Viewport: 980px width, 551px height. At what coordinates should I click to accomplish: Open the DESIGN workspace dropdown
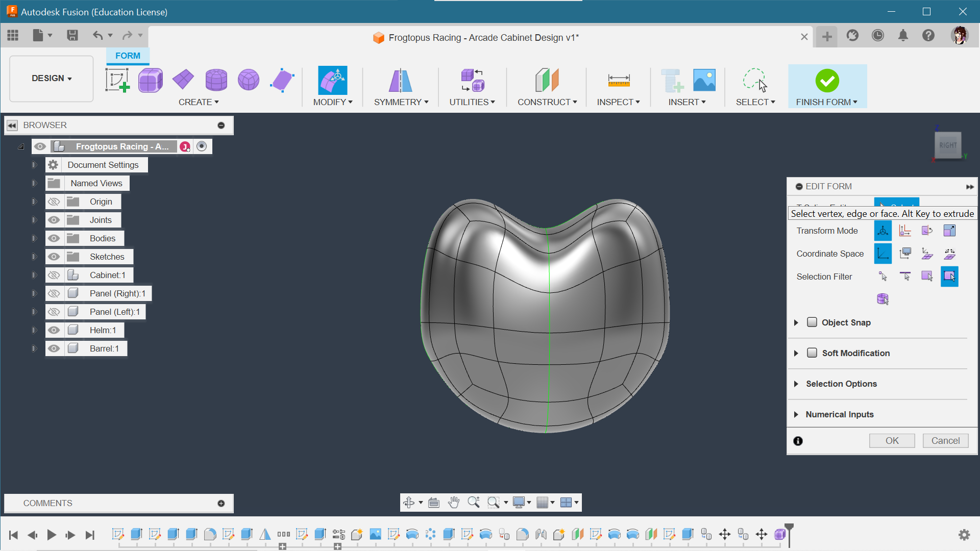[x=52, y=79]
